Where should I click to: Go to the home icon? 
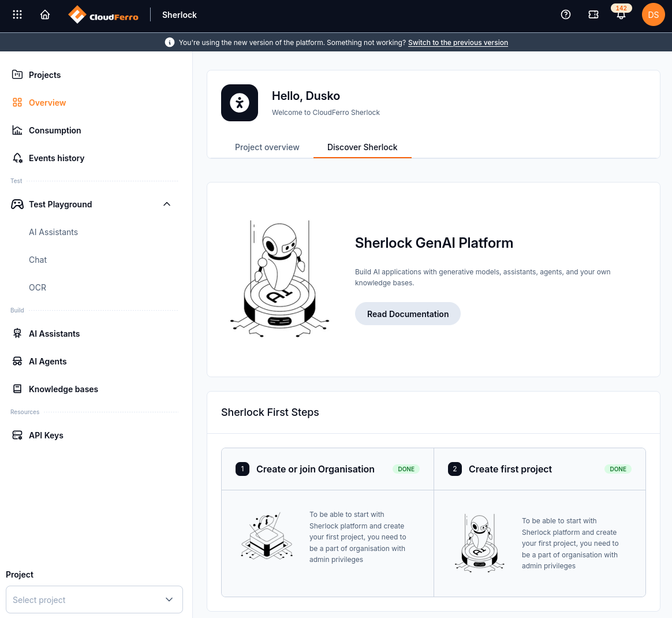(45, 14)
